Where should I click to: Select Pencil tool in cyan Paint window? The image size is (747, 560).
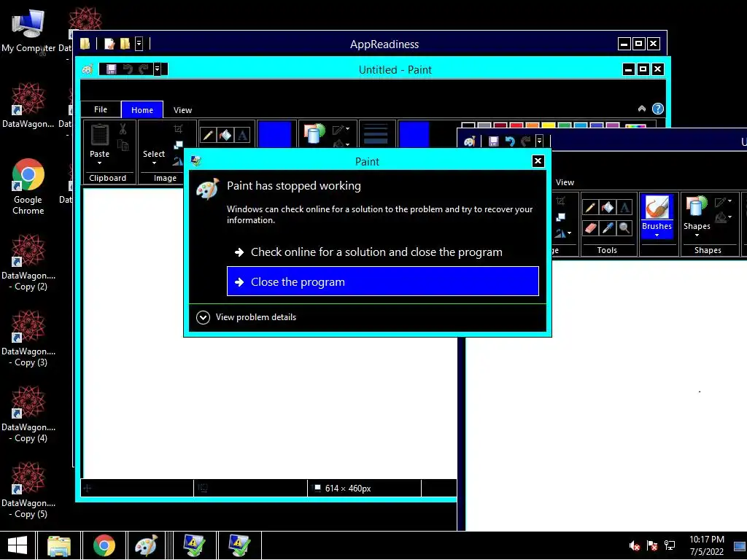208,135
